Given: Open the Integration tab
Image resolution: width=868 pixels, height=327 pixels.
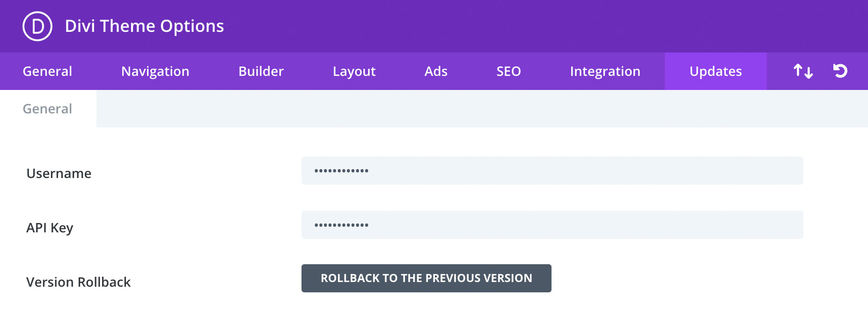Looking at the screenshot, I should point(605,71).
